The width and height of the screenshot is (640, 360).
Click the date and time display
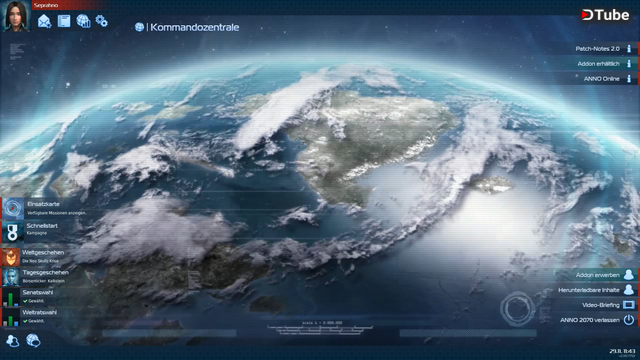[x=622, y=351]
